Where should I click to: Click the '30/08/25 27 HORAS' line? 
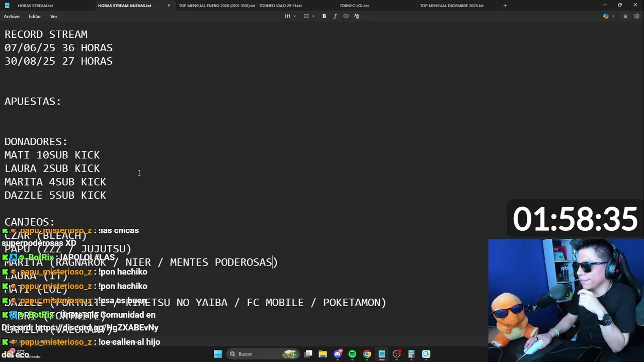click(58, 61)
